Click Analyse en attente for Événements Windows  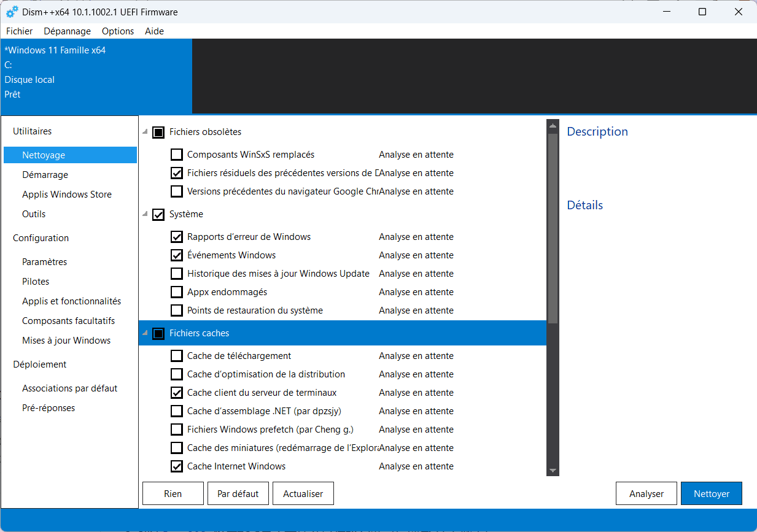(416, 255)
